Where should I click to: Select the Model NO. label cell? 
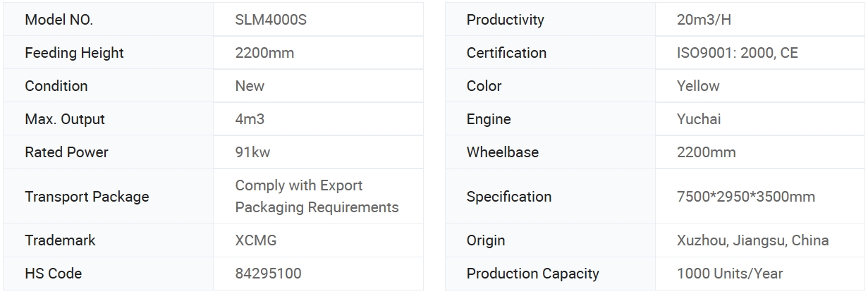tap(109, 20)
